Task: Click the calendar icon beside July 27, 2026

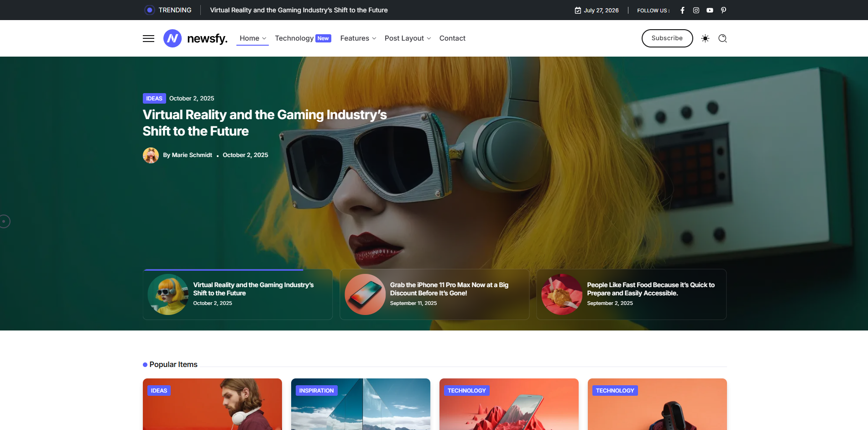Action: coord(578,10)
